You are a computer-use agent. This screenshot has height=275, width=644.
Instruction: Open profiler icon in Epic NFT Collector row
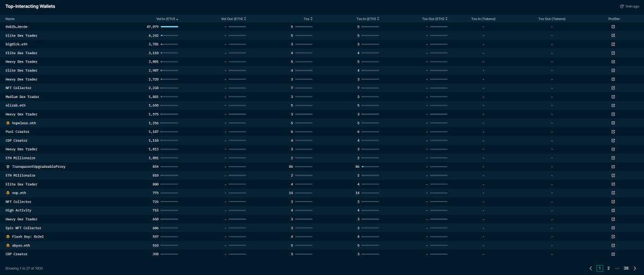pyautogui.click(x=613, y=228)
